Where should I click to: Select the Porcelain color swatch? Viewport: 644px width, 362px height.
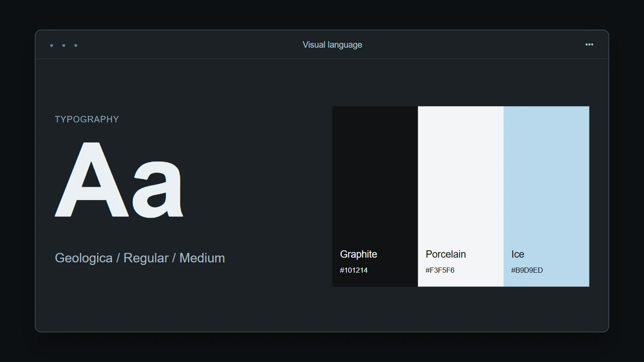(461, 196)
